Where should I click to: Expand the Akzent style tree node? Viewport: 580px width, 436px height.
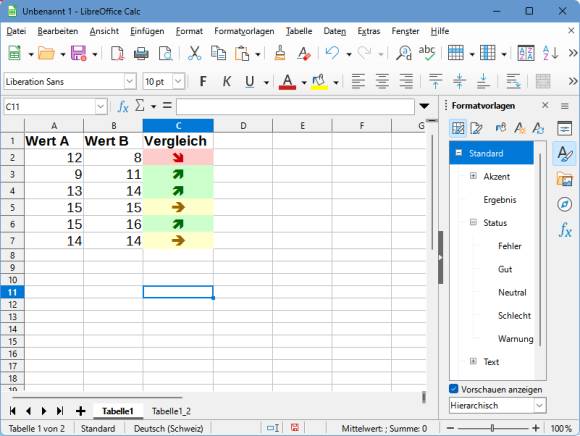pyautogui.click(x=473, y=176)
